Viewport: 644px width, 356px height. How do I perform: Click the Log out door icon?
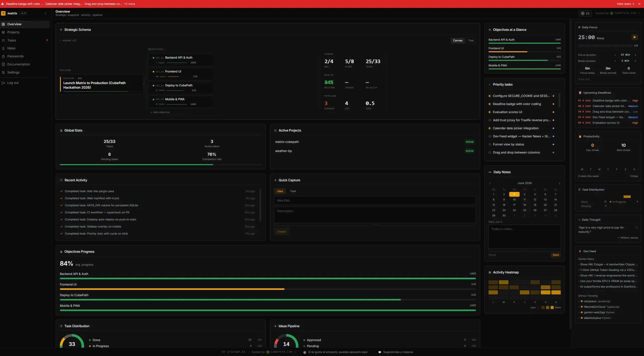(3, 83)
